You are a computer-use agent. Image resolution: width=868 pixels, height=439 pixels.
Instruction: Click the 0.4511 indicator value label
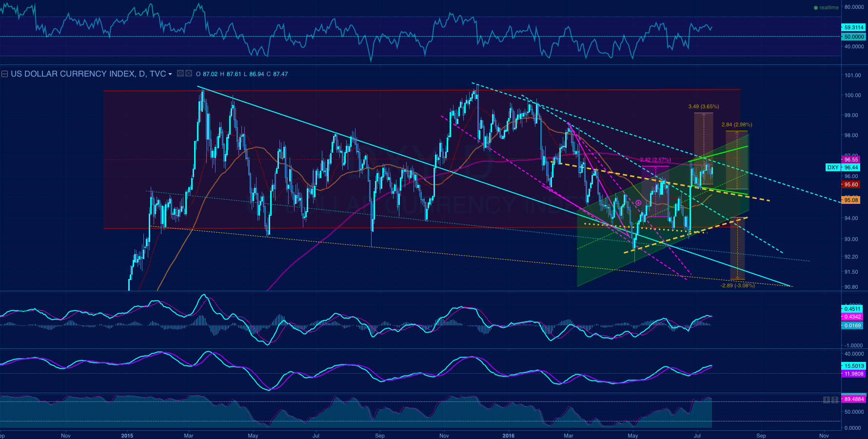[852, 309]
